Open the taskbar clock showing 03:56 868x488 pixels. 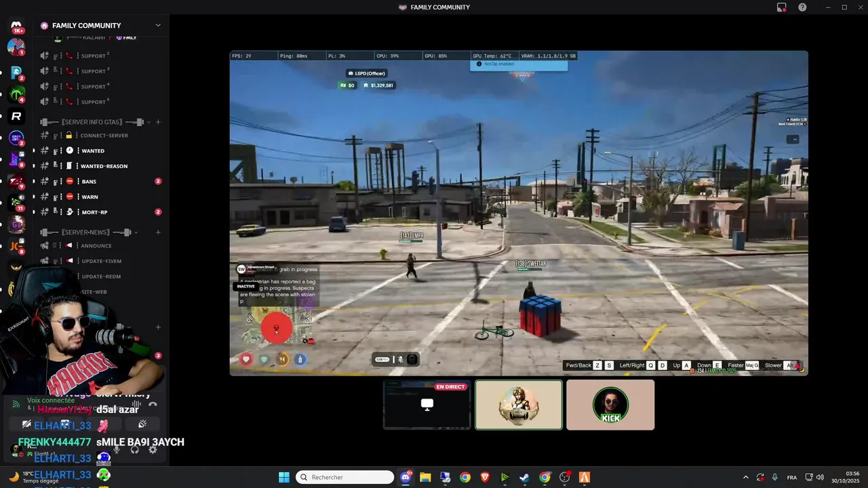point(846,477)
